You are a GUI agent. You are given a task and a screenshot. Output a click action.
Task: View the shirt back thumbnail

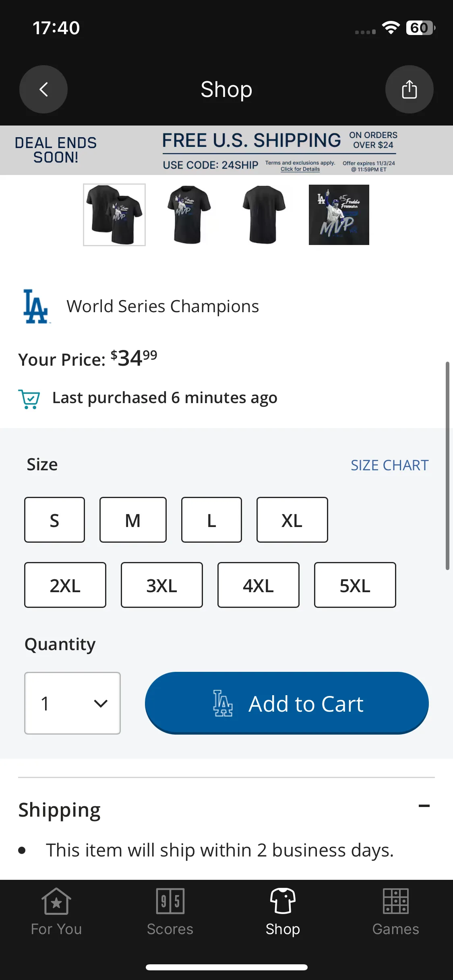[x=264, y=215]
